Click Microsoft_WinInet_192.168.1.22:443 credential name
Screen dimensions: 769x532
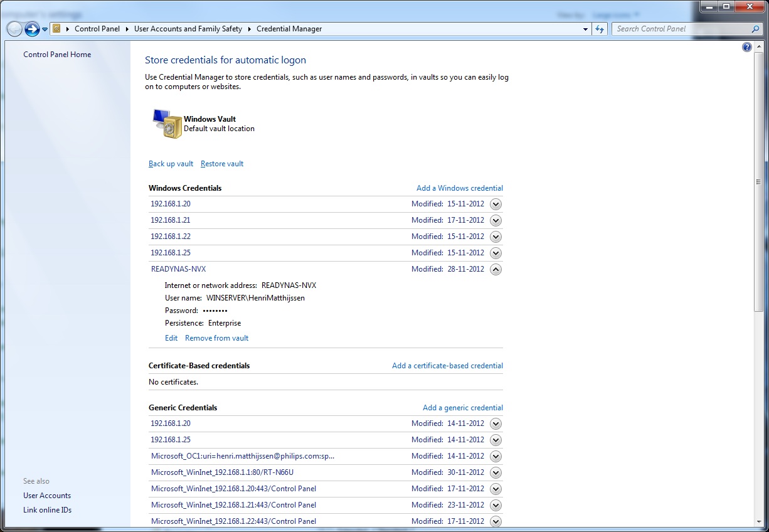coord(233,521)
